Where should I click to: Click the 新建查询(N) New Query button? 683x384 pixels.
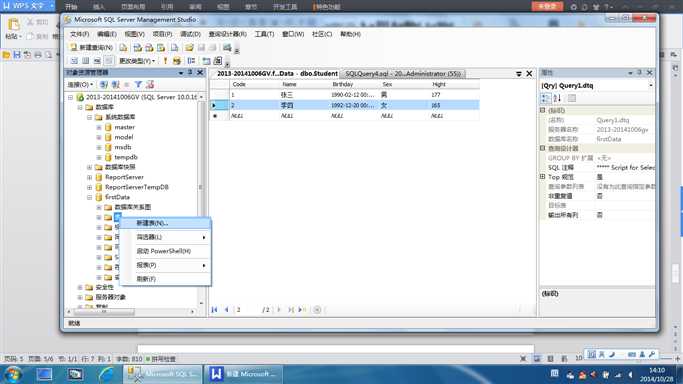tap(92, 47)
